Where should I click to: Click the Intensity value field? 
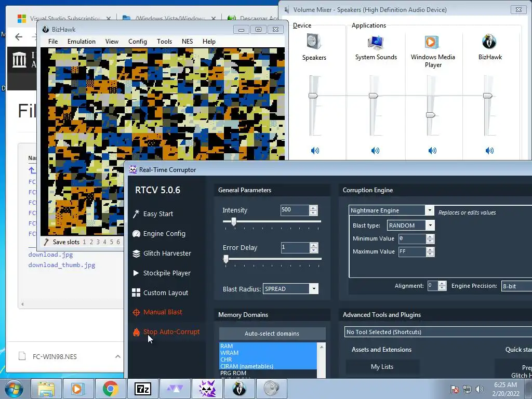(x=295, y=210)
